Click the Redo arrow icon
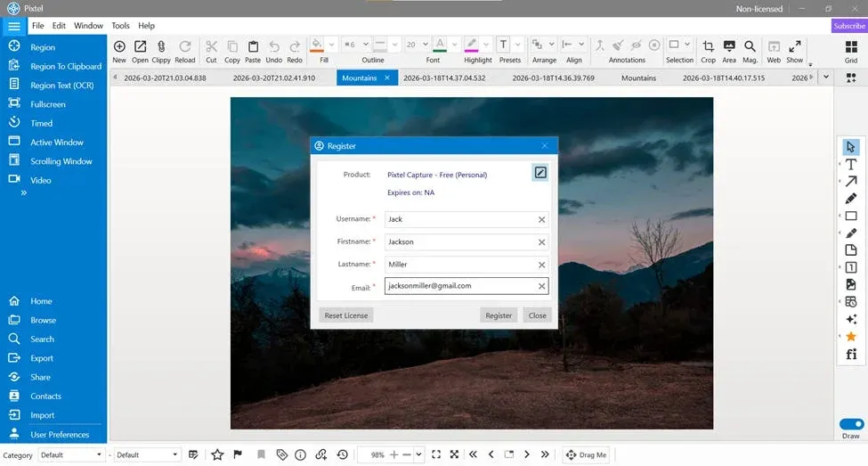The width and height of the screenshot is (868, 466). click(295, 46)
